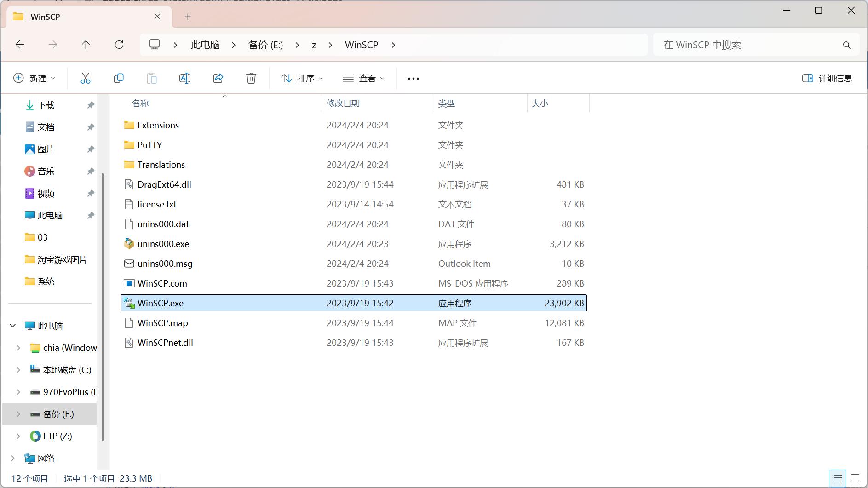
Task: Expand the FTP (Z:) tree node
Action: [18, 436]
